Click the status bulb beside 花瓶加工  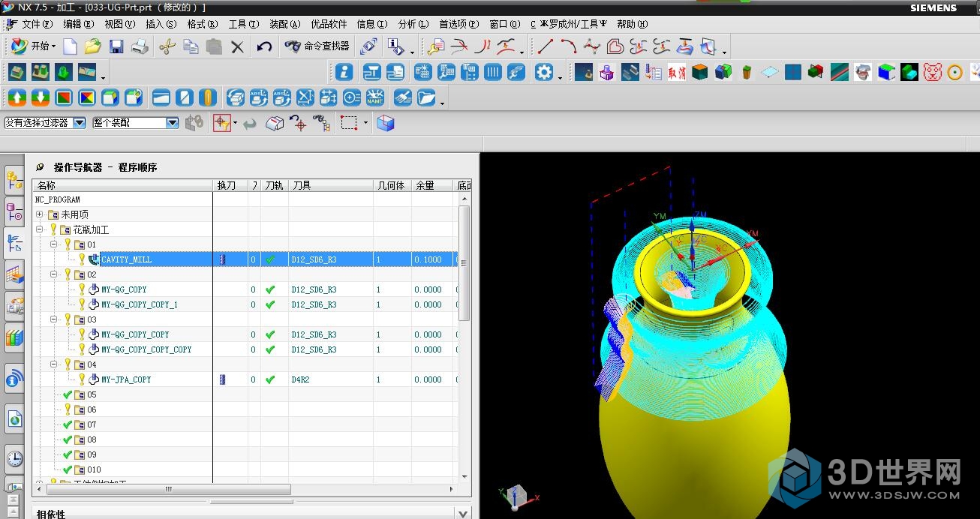(x=53, y=229)
